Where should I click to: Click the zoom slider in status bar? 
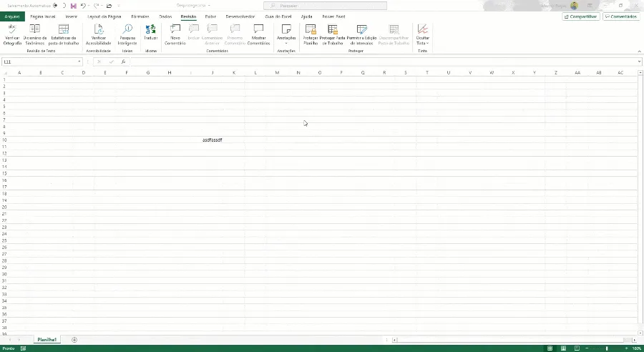(607, 348)
